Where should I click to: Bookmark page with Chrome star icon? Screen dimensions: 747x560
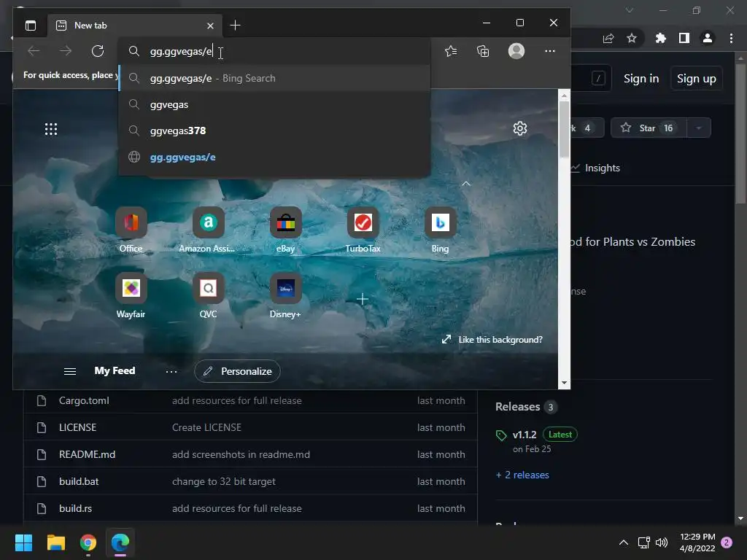tap(632, 38)
